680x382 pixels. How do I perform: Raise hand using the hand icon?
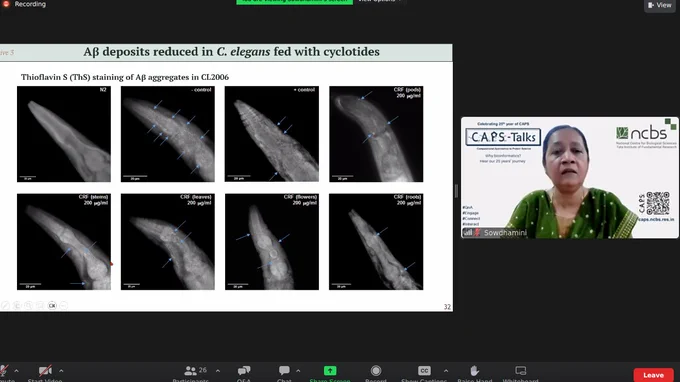[474, 371]
